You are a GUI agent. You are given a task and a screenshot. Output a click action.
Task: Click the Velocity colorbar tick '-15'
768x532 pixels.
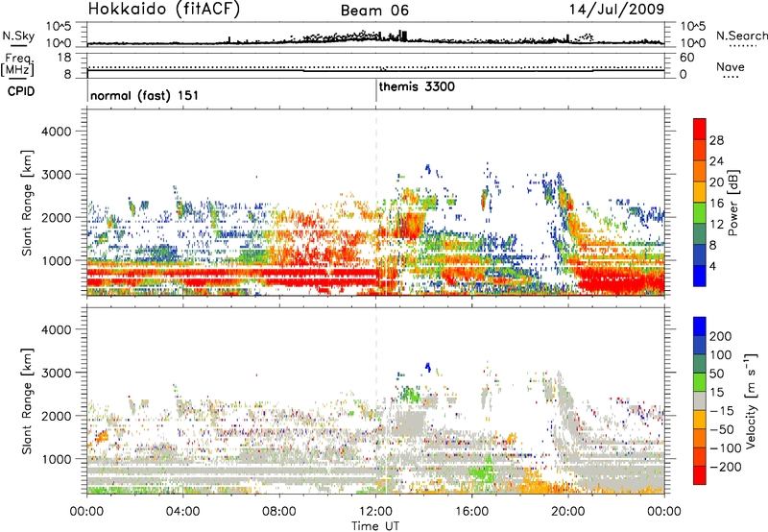click(722, 411)
